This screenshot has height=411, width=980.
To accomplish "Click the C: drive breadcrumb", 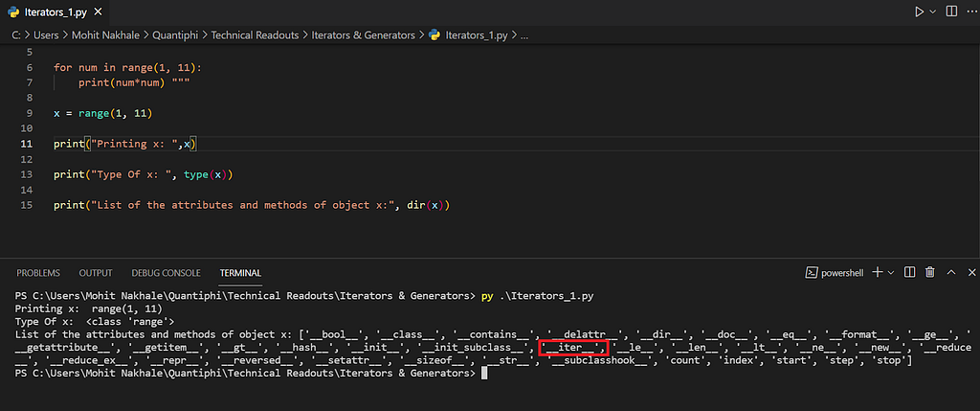I will point(16,35).
